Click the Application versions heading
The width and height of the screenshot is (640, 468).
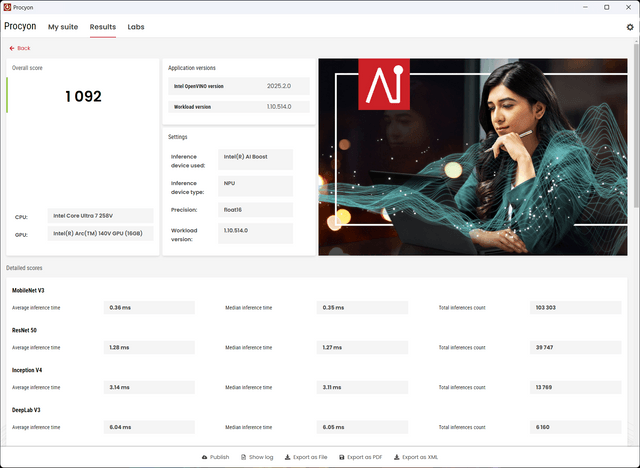[192, 68]
